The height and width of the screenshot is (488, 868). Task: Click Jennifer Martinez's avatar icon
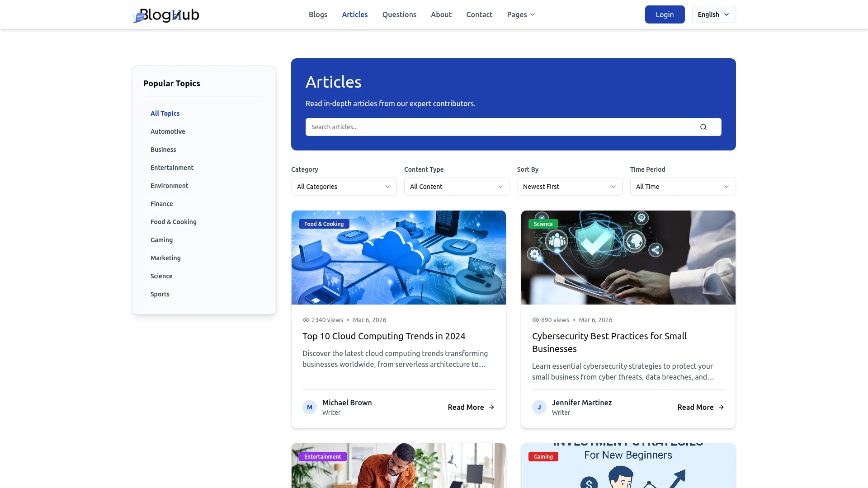pos(539,407)
